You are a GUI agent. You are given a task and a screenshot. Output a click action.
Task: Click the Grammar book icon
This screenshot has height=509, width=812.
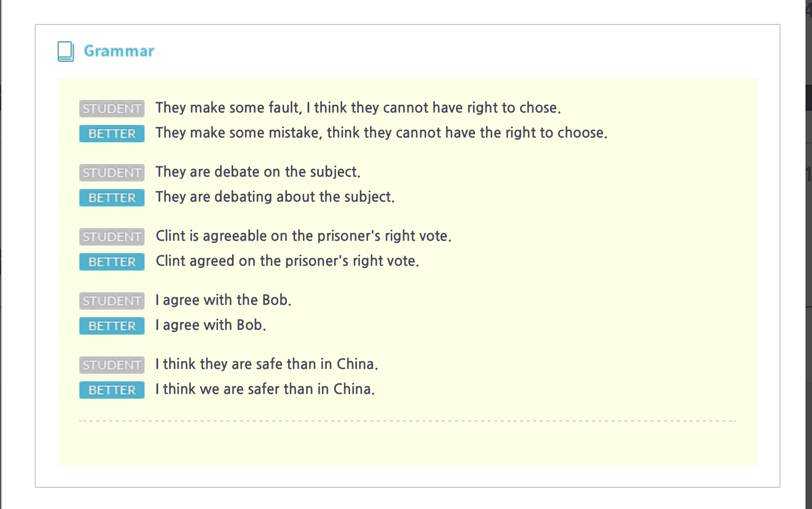66,52
